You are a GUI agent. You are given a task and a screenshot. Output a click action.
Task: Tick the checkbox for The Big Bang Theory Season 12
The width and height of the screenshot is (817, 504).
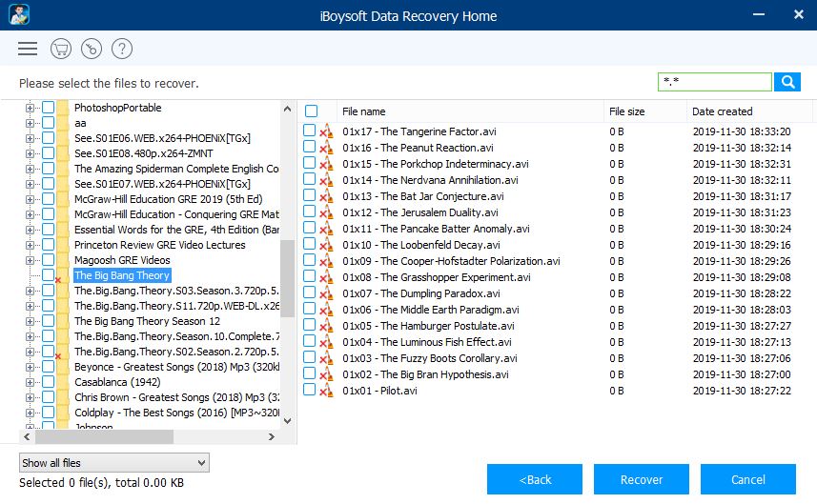48,321
